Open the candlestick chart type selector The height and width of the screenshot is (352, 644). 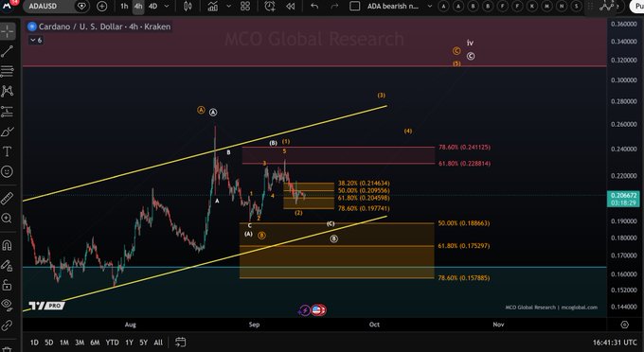[188, 7]
